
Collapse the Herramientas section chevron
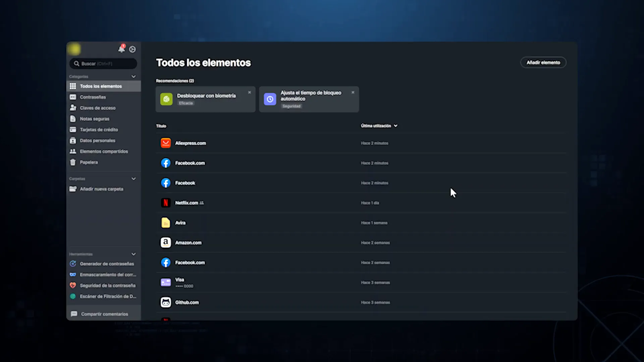[x=133, y=254]
